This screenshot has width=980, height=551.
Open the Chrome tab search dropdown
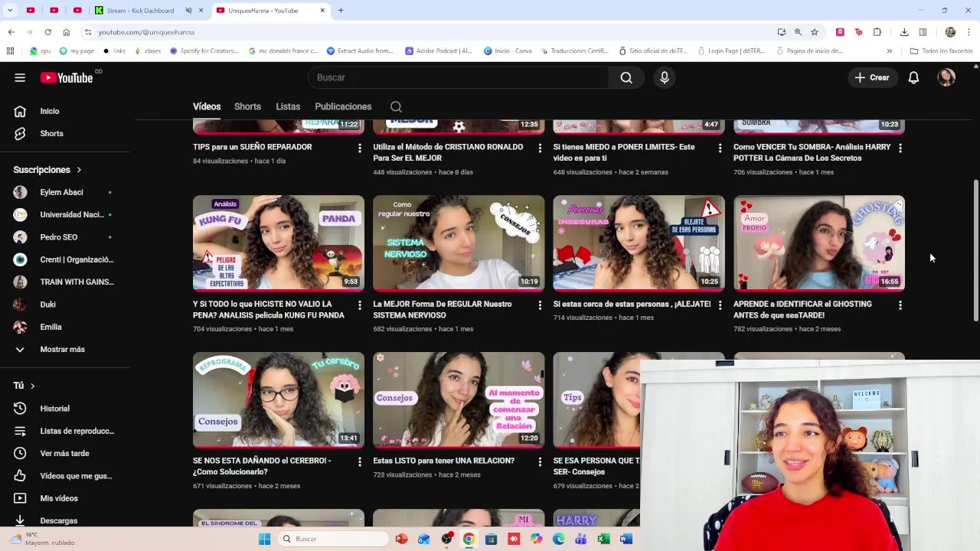(x=10, y=11)
